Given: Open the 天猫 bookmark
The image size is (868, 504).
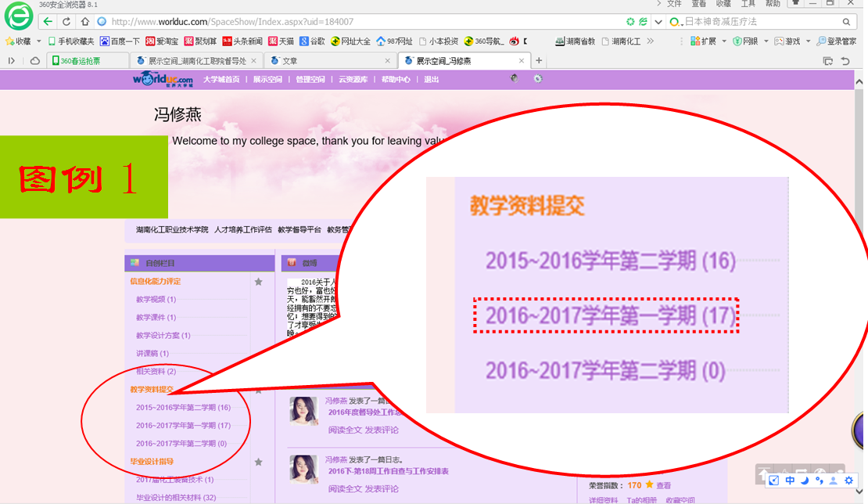Looking at the screenshot, I should tap(282, 41).
